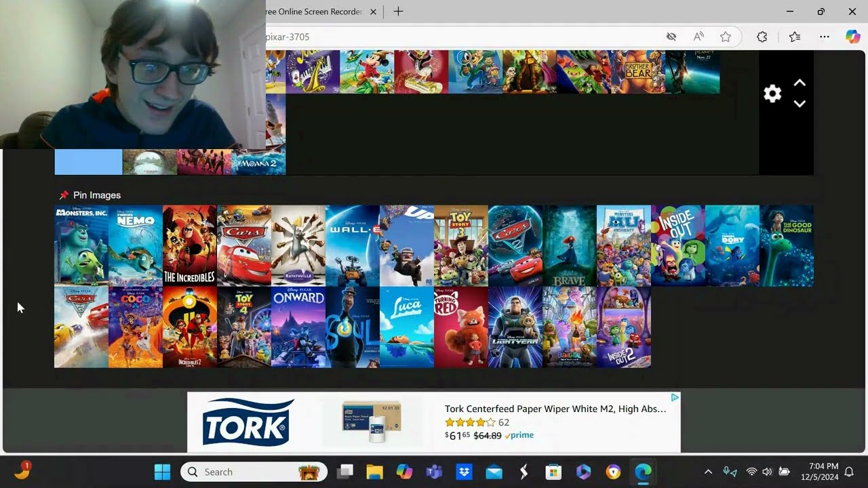Pick the Elemental poster
This screenshot has height=488, width=868.
[x=570, y=327]
